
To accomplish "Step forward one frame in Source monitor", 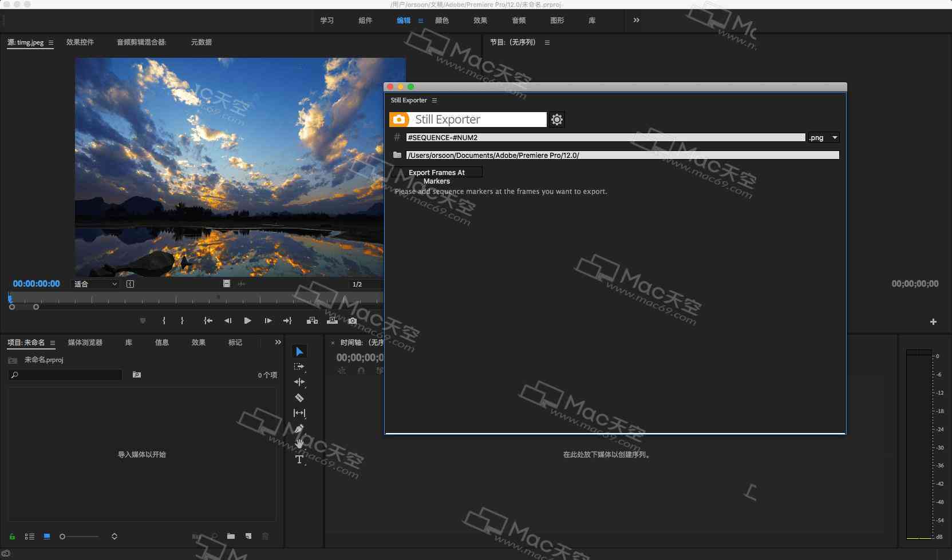I will [x=268, y=321].
